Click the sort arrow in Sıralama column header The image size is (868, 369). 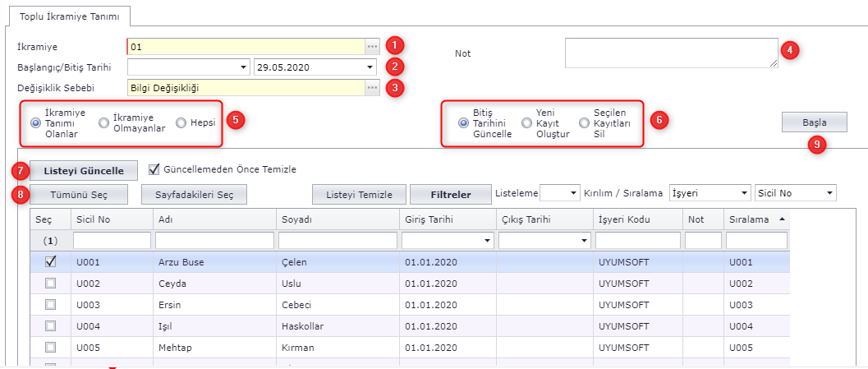[781, 219]
